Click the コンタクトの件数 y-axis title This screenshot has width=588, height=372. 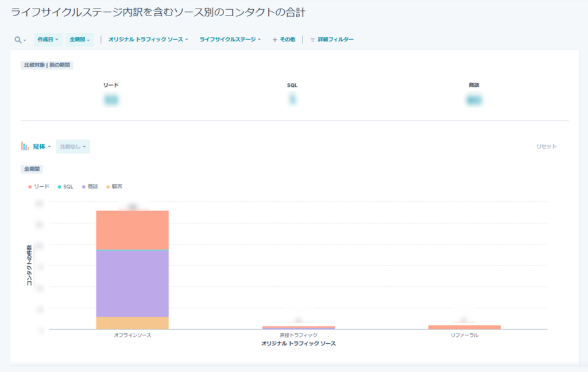point(29,266)
